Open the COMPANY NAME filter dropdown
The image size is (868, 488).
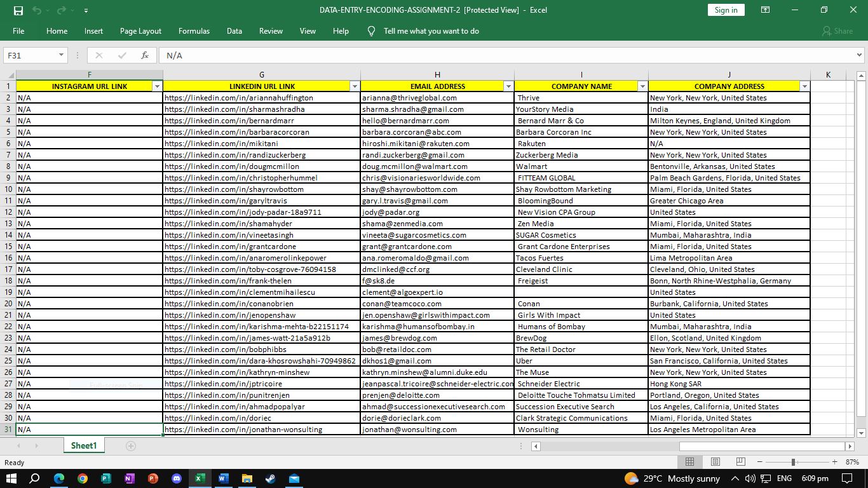pyautogui.click(x=642, y=86)
